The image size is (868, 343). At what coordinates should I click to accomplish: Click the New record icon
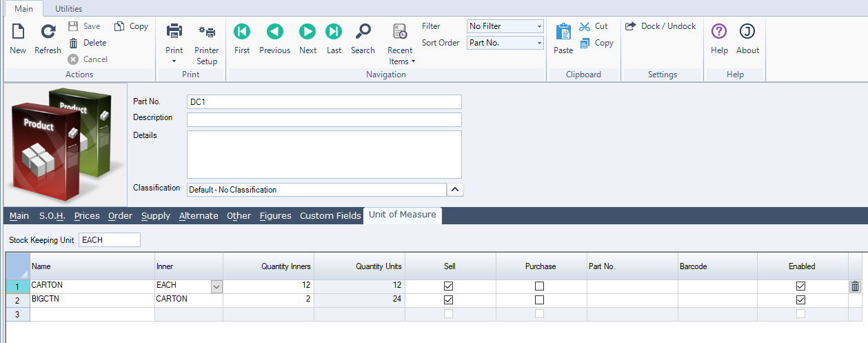[18, 32]
